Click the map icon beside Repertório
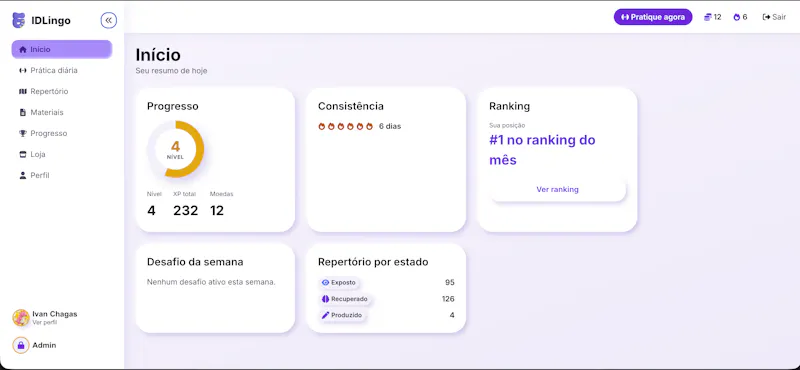The image size is (800, 370). pyautogui.click(x=22, y=91)
